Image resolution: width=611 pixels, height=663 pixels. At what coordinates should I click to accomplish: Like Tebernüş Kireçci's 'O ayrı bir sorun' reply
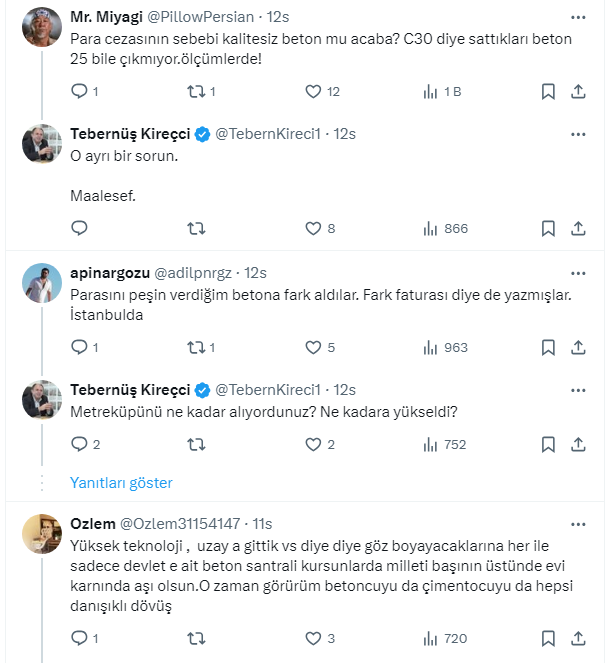pos(313,228)
